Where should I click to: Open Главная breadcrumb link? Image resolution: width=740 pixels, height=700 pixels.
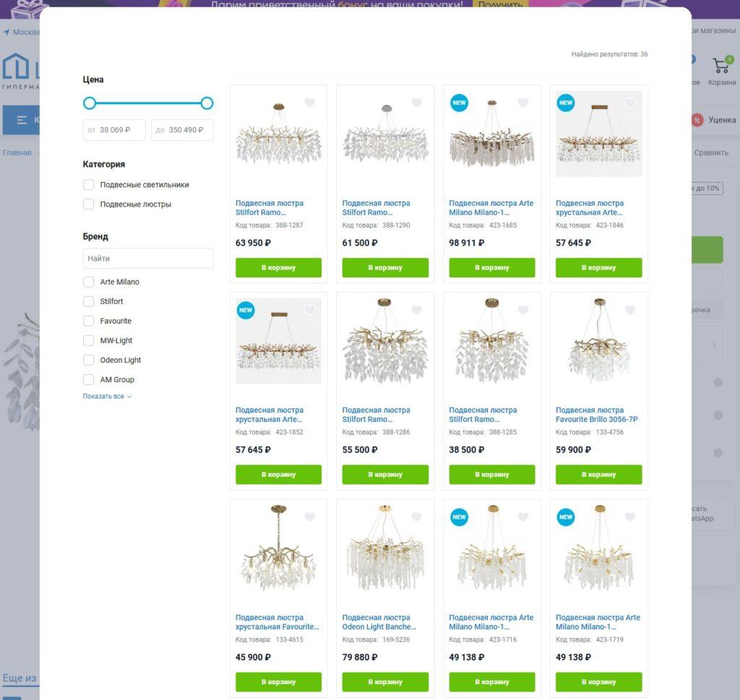click(17, 152)
